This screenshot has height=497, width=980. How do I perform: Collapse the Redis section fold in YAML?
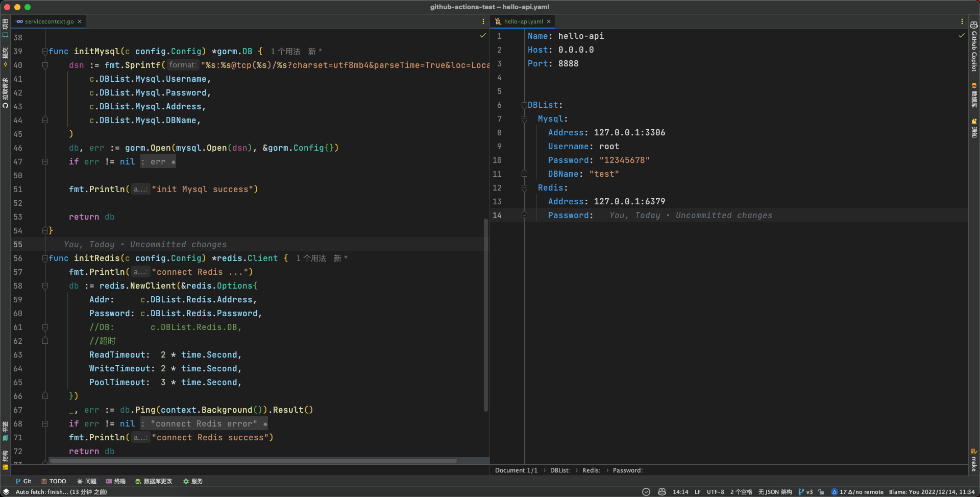[x=524, y=188]
